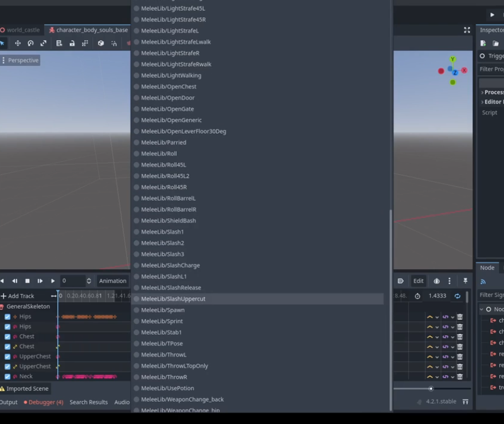Play animation backwards from current position
The height and width of the screenshot is (424, 504).
tap(2, 281)
